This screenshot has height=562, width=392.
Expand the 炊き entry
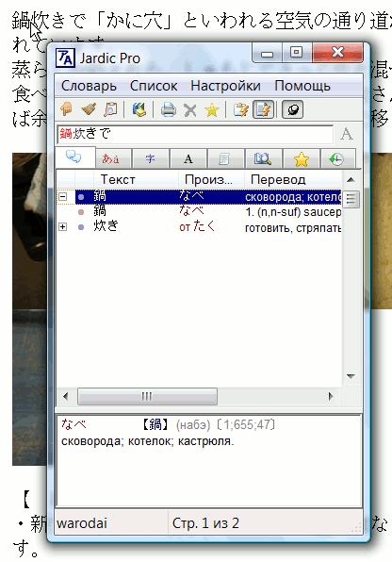click(63, 227)
